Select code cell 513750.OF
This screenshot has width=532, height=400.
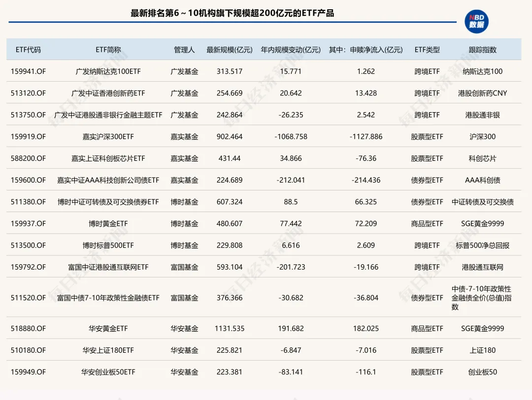click(x=28, y=115)
